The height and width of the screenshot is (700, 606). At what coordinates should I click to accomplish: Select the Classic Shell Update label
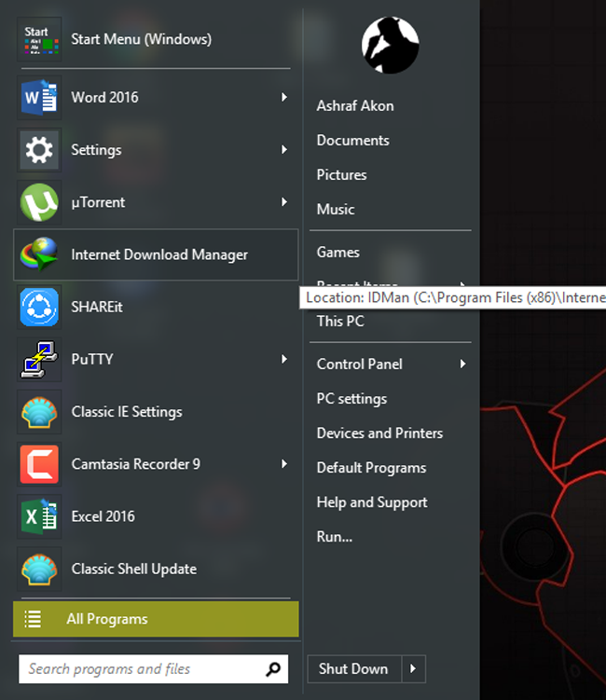point(134,570)
